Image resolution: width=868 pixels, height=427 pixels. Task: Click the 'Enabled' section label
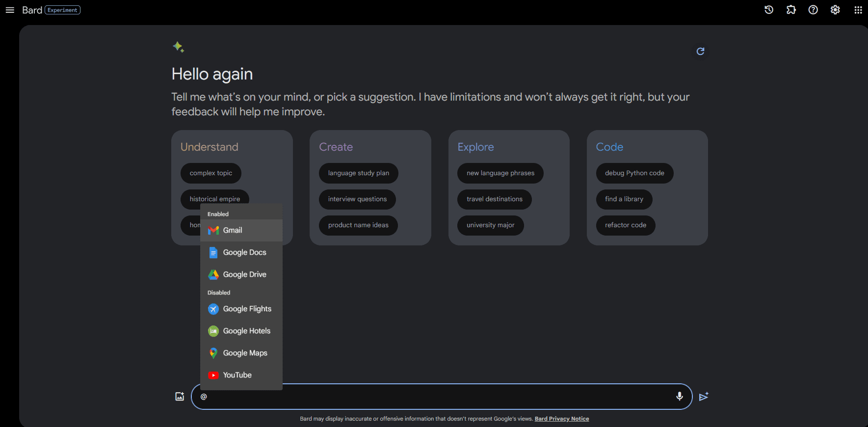click(x=218, y=214)
